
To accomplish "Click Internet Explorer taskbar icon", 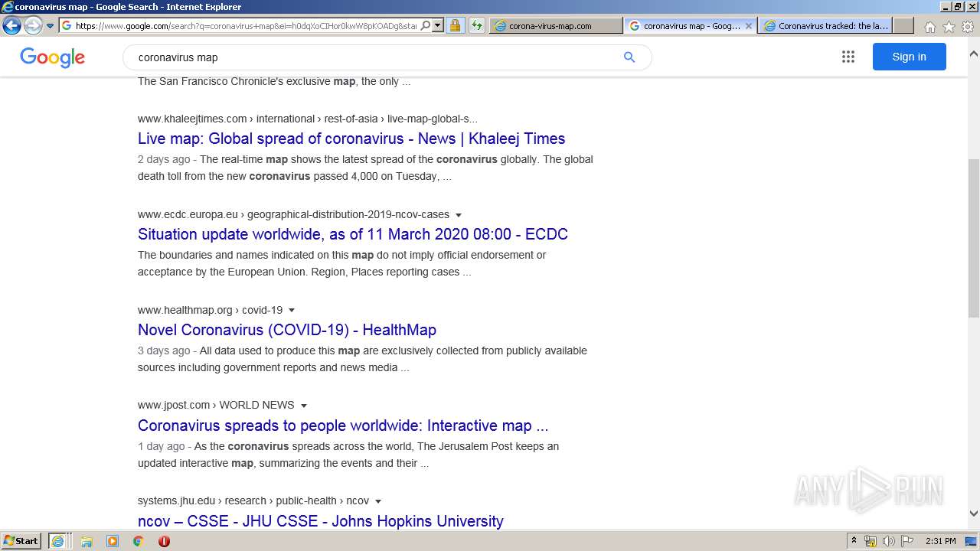I will click(x=58, y=541).
